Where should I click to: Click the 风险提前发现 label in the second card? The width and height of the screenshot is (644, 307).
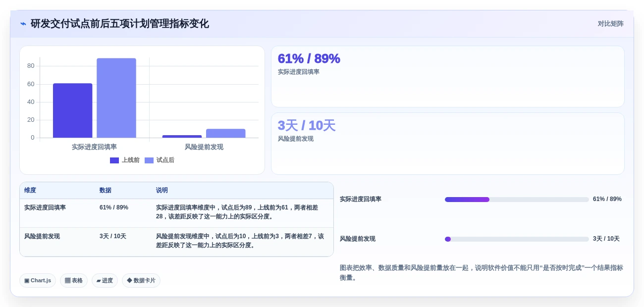(295, 139)
